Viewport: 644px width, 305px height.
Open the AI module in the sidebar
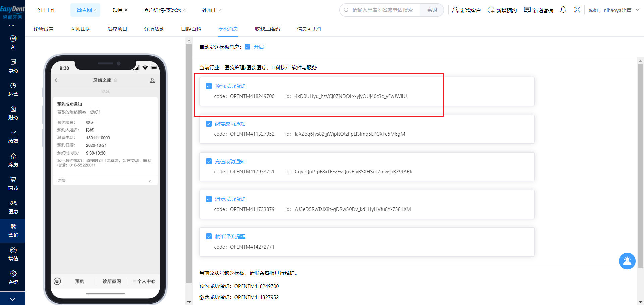pyautogui.click(x=13, y=42)
